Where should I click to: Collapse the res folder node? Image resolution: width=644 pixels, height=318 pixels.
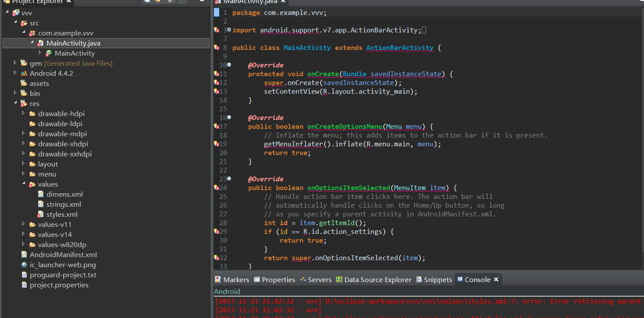[x=15, y=103]
